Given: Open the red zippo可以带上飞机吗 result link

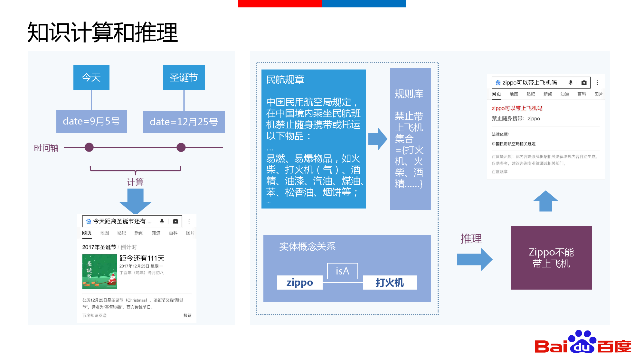Looking at the screenshot, I should pos(517,108).
